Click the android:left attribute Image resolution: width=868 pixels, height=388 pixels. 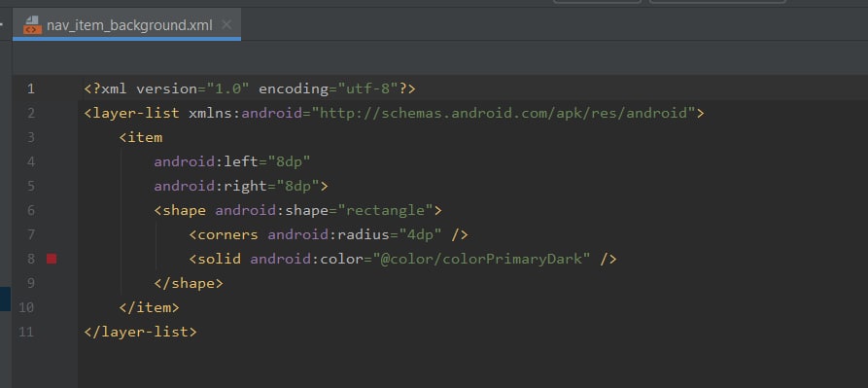[x=232, y=161]
